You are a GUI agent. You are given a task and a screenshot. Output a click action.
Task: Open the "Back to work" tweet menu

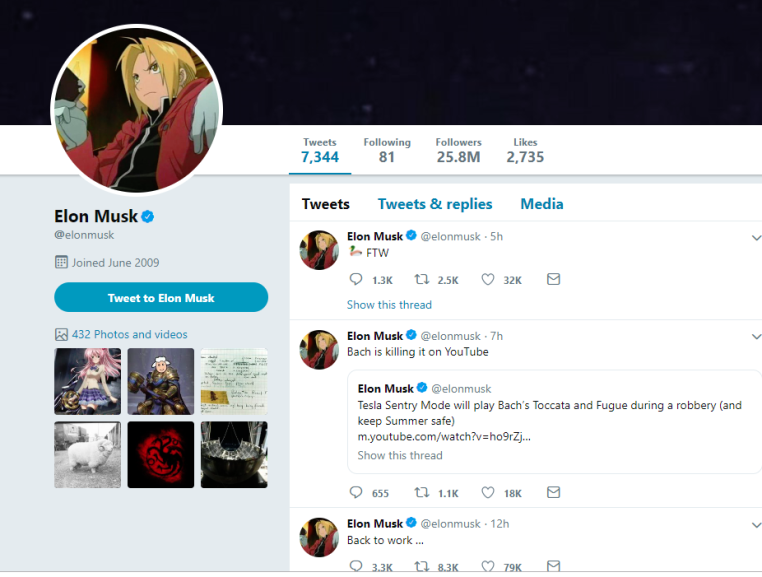[756, 524]
